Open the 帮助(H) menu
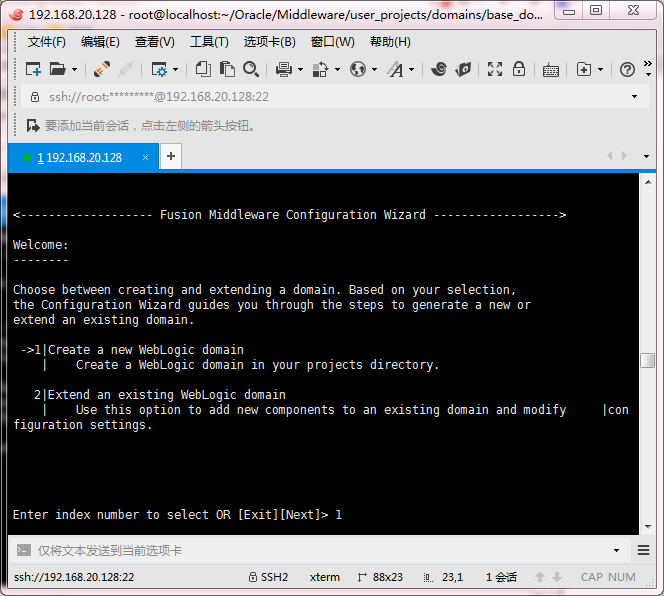The width and height of the screenshot is (664, 596). (x=390, y=42)
